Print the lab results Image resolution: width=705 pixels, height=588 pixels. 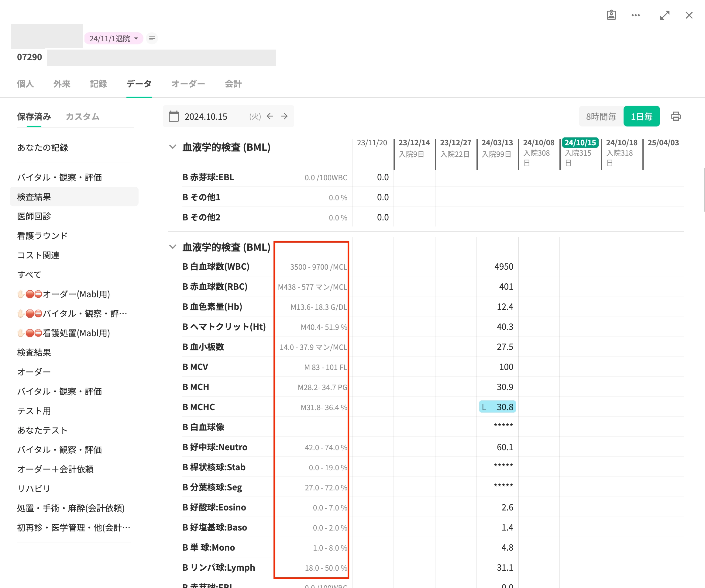click(676, 116)
